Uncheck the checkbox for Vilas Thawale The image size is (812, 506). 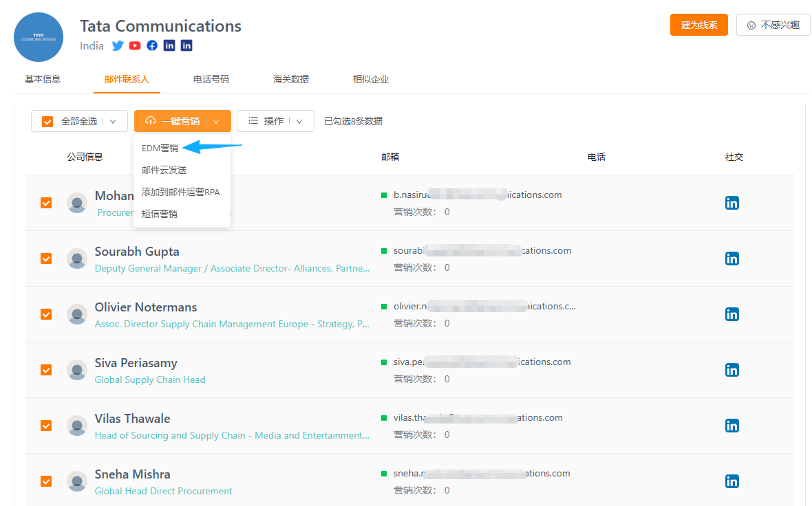tap(46, 426)
